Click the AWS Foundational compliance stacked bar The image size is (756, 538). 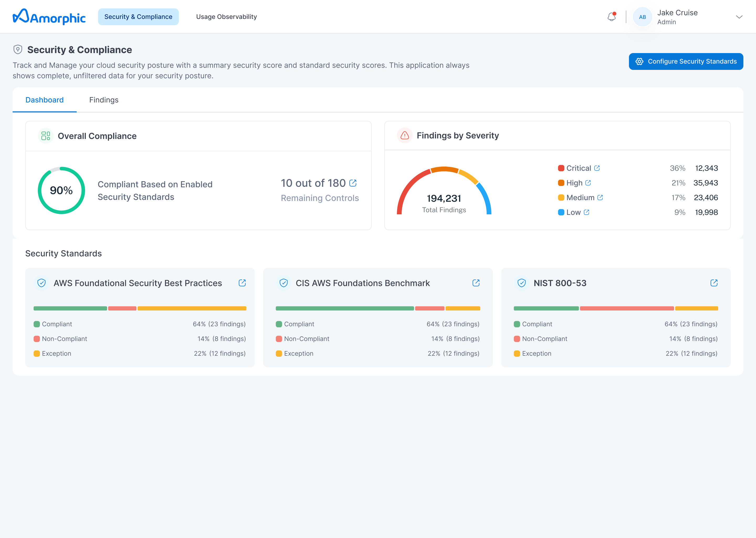140,308
